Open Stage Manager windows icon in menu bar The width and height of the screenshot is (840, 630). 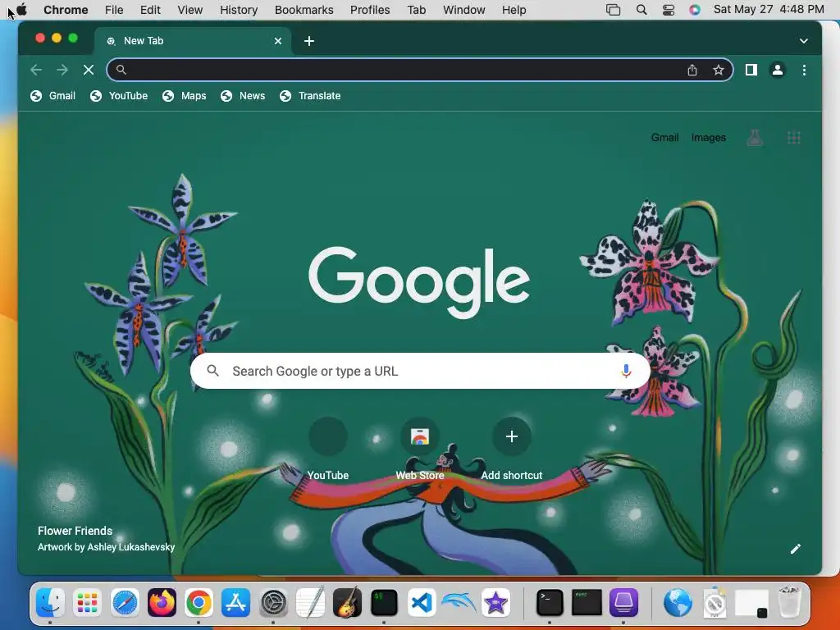[613, 10]
